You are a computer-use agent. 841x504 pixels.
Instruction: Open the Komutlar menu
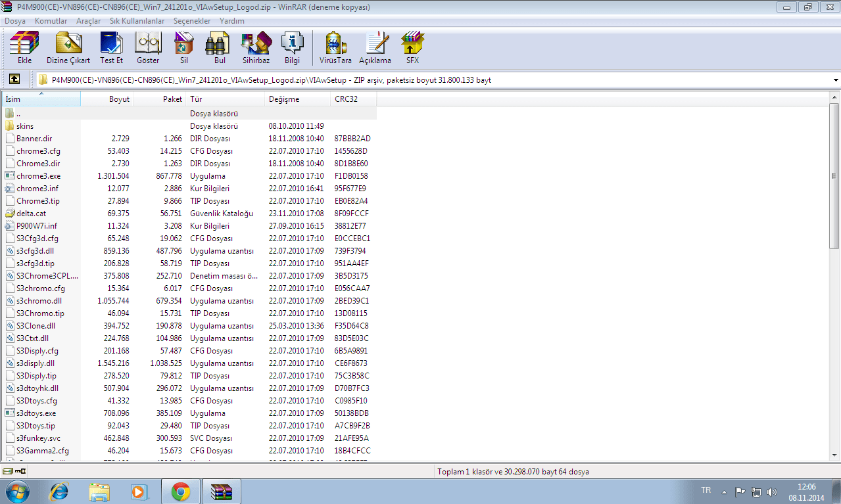point(51,21)
